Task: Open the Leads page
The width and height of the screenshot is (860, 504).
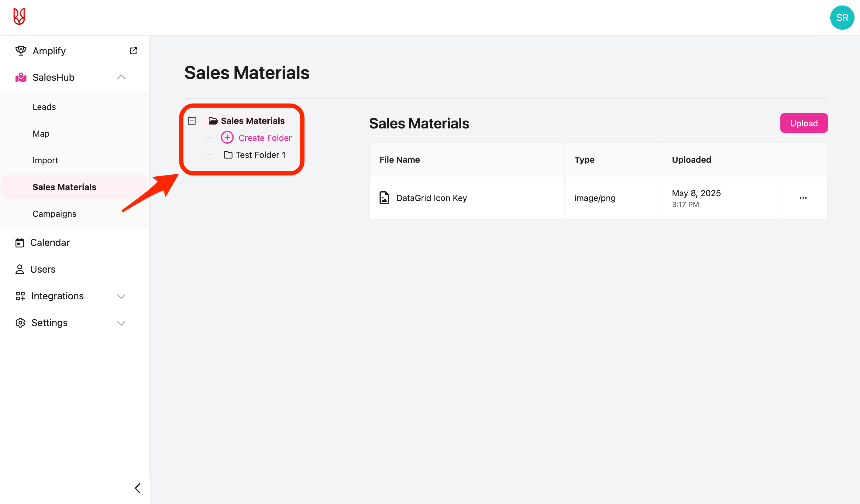Action: 44,107
